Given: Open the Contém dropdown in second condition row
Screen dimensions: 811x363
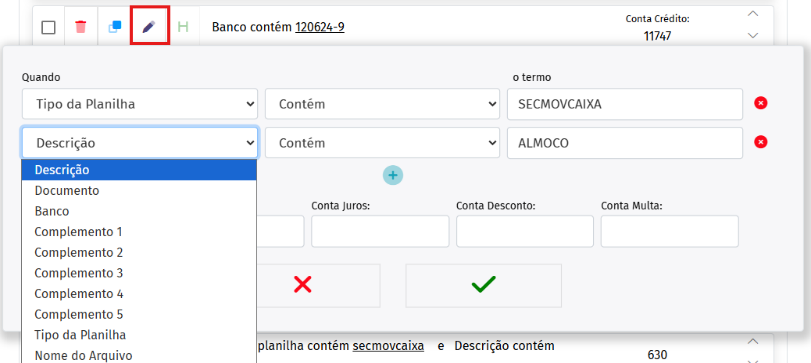Looking at the screenshot, I should coord(383,143).
